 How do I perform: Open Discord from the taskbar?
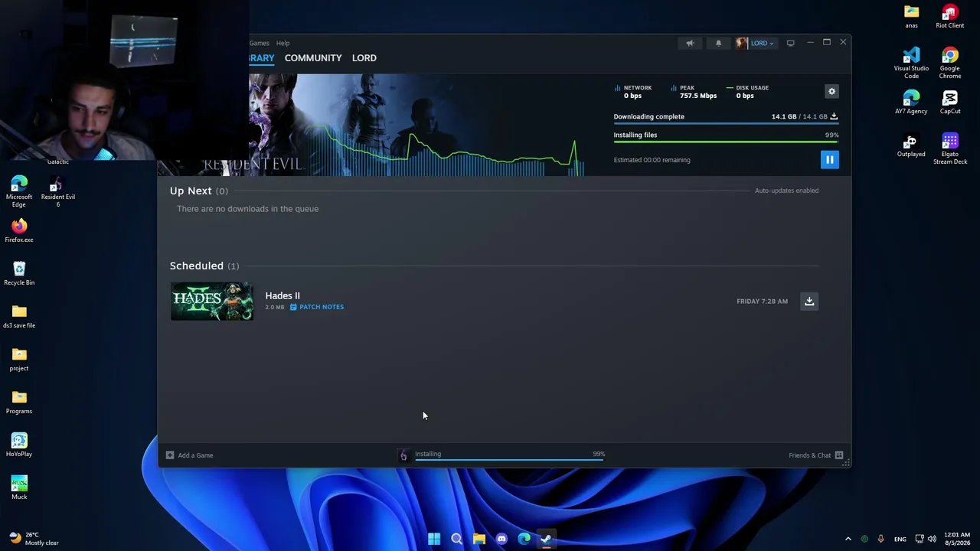click(501, 539)
